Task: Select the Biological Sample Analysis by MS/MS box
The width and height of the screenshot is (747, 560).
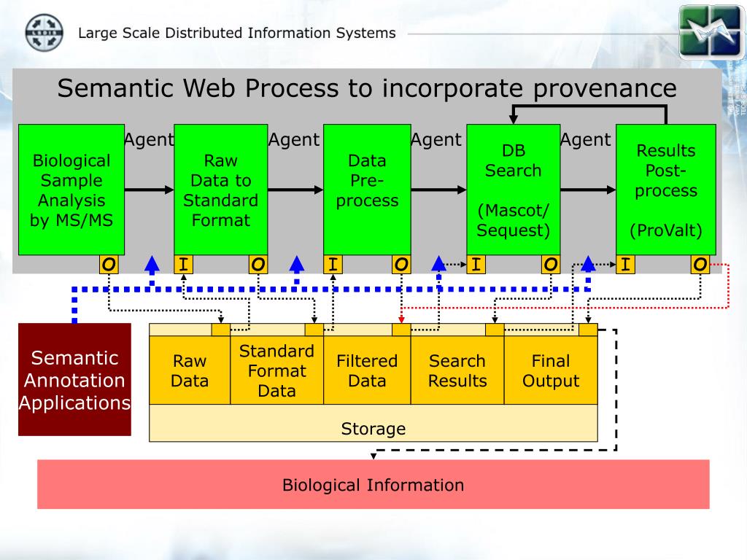Action: pos(71,190)
